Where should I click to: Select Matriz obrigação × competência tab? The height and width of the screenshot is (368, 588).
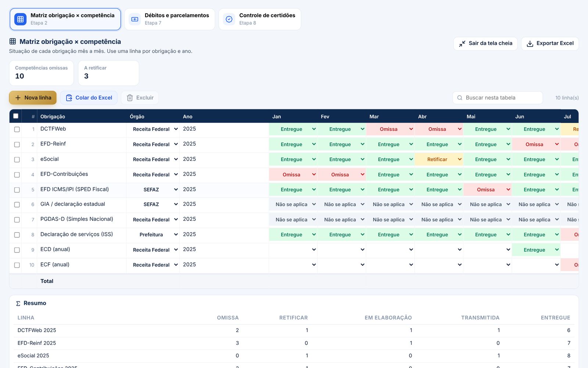pos(65,19)
